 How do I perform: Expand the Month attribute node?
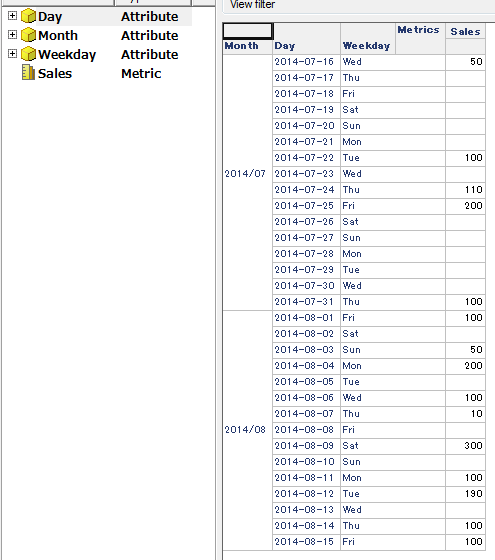[12, 35]
